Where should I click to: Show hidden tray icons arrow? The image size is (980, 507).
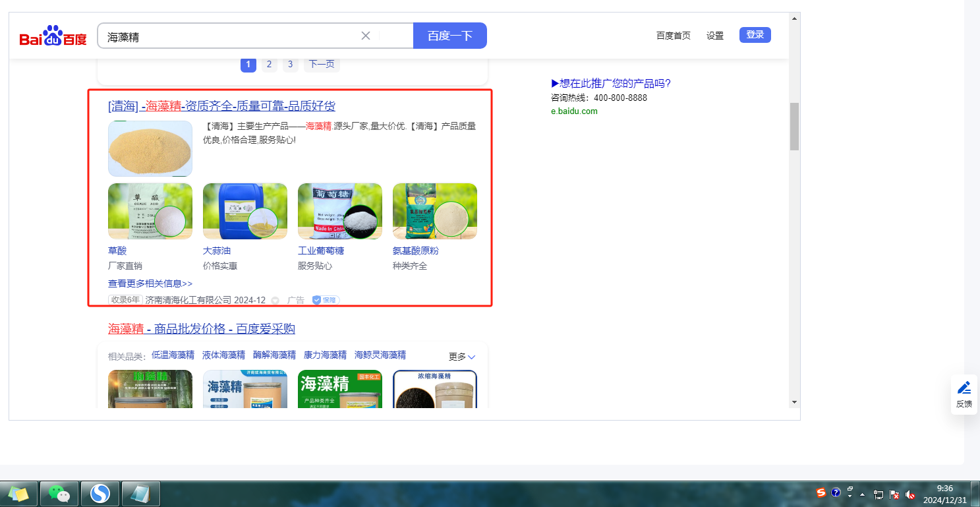click(862, 494)
